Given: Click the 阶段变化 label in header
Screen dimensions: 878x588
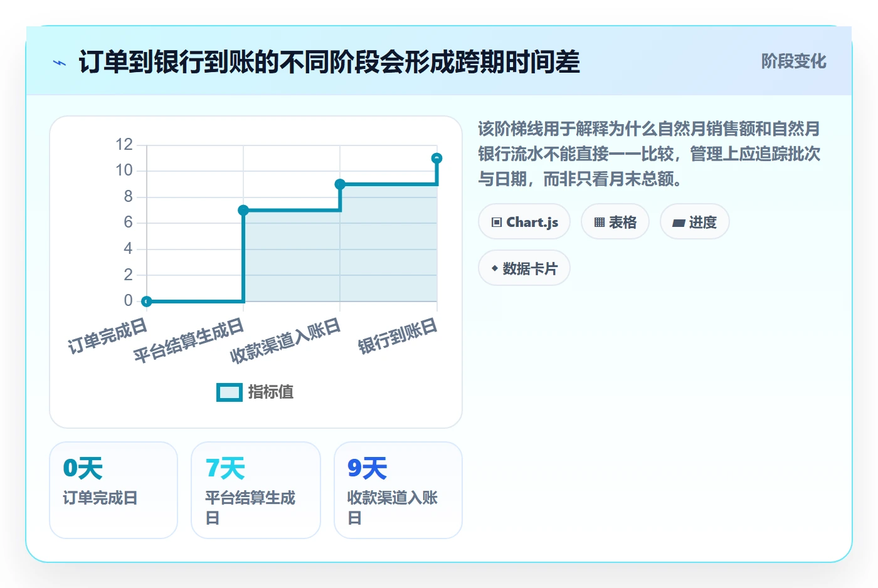Looking at the screenshot, I should click(793, 61).
